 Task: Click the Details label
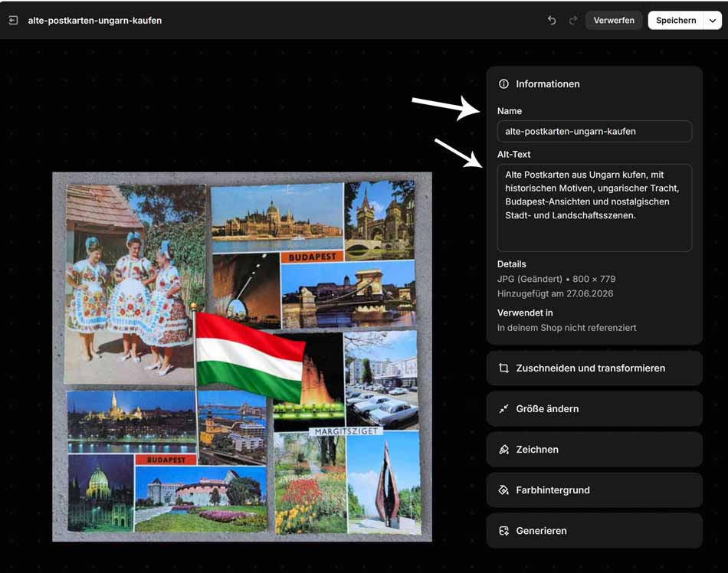click(x=512, y=264)
